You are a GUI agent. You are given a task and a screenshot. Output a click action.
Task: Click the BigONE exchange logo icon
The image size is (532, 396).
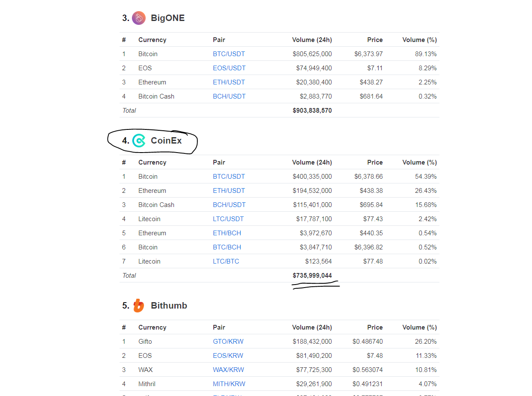(139, 18)
